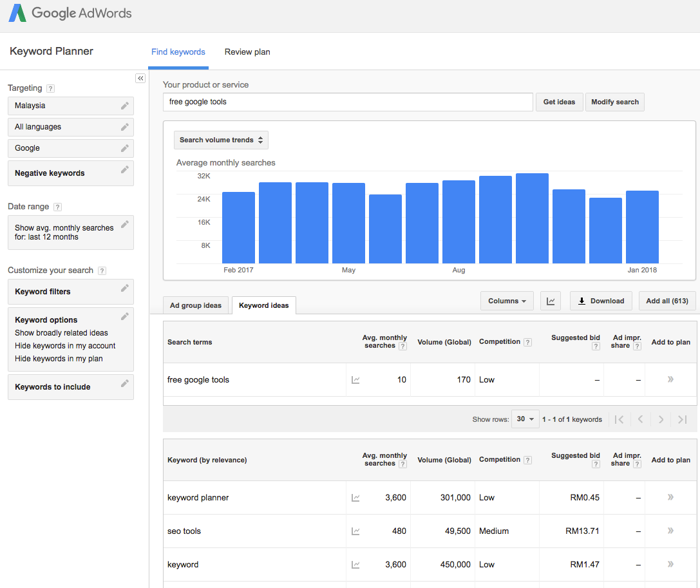The width and height of the screenshot is (700, 588).
Task: Go to first page of keywords
Action: coord(620,419)
